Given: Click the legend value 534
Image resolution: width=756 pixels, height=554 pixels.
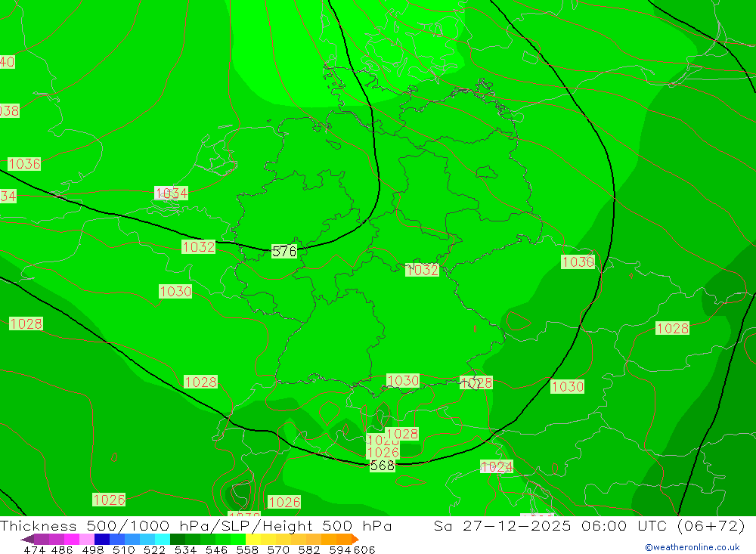Looking at the screenshot, I should point(186,549).
